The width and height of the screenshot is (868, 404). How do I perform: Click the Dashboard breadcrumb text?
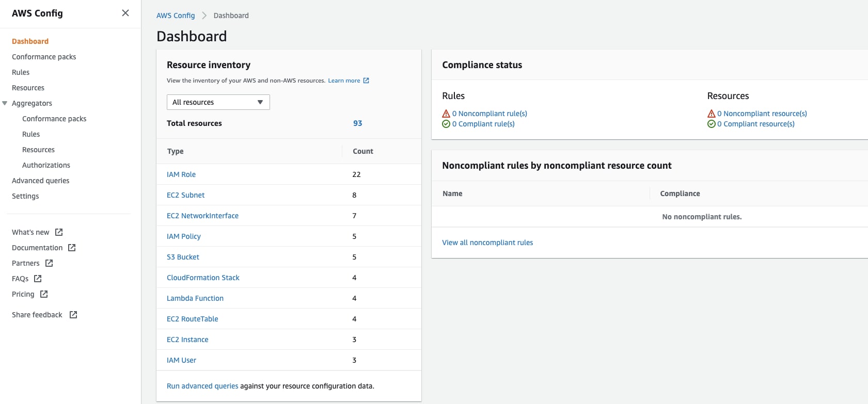pyautogui.click(x=231, y=15)
